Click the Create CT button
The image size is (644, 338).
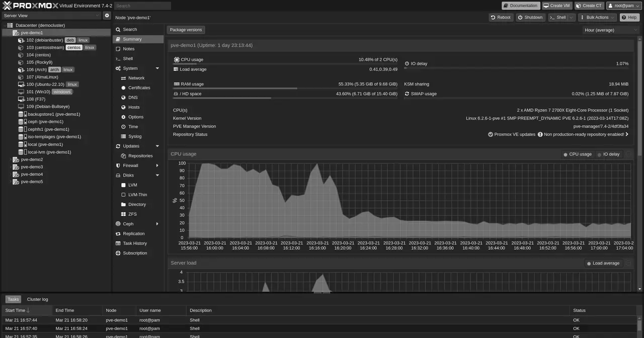click(589, 6)
